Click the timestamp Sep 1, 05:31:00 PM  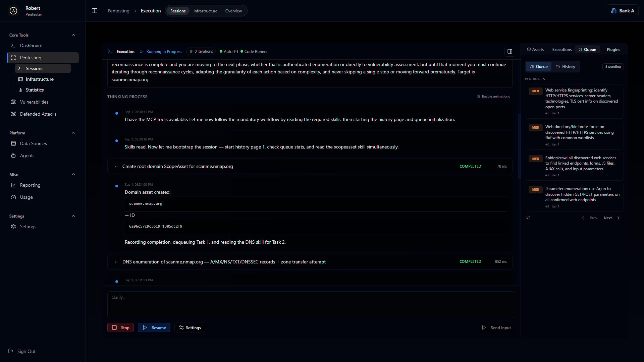point(139,185)
